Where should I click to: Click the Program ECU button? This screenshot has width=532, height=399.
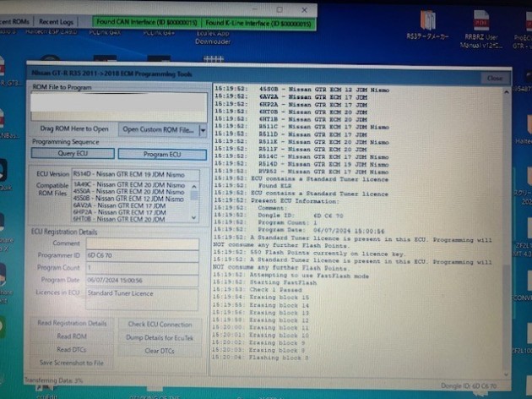click(162, 154)
